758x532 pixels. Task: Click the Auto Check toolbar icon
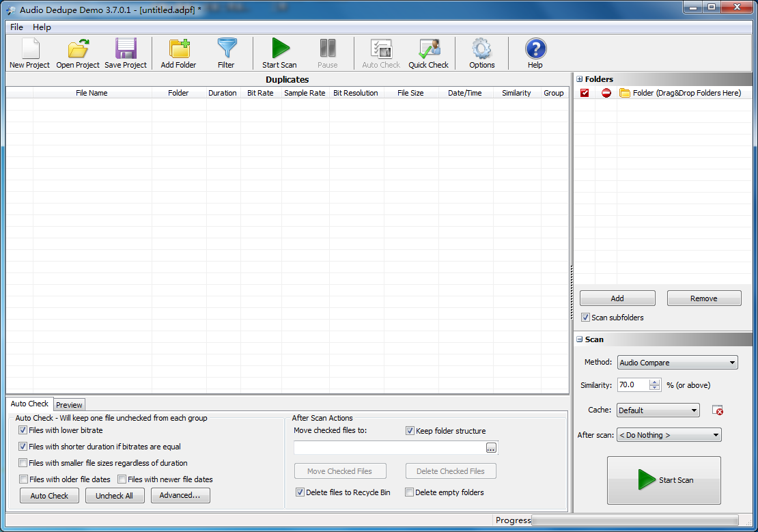click(x=381, y=53)
